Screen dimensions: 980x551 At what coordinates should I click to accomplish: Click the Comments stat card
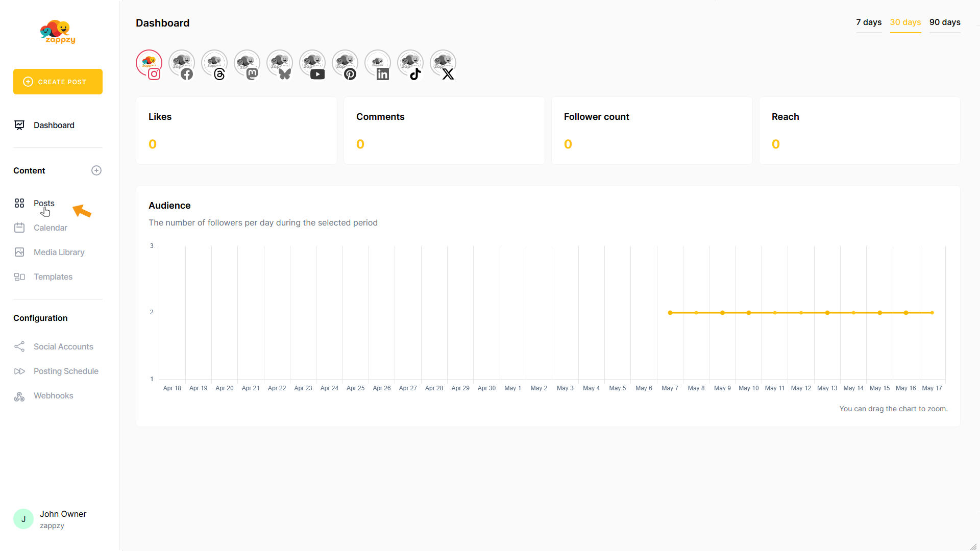pos(444,131)
